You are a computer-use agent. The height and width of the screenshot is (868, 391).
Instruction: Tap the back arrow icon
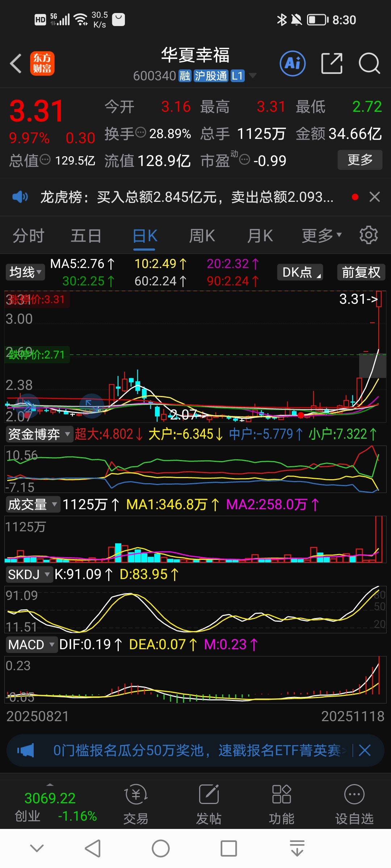pyautogui.click(x=16, y=64)
